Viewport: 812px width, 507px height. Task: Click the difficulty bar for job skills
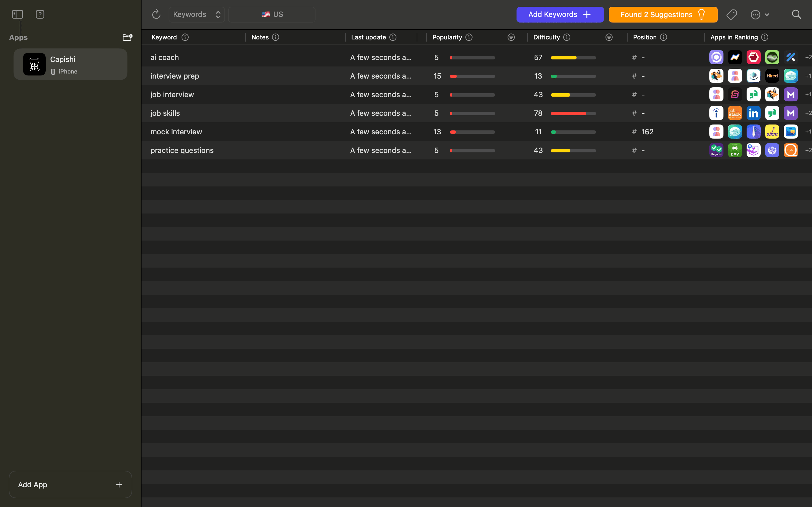pos(573,113)
